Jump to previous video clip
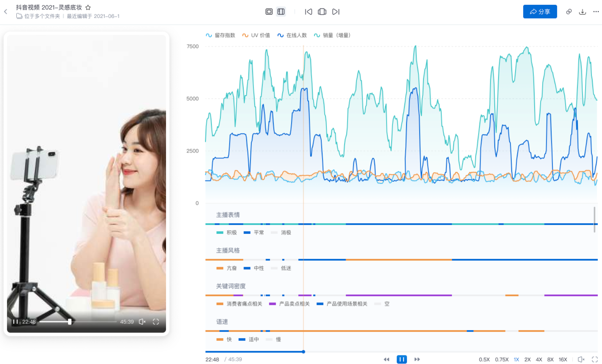 click(x=308, y=12)
